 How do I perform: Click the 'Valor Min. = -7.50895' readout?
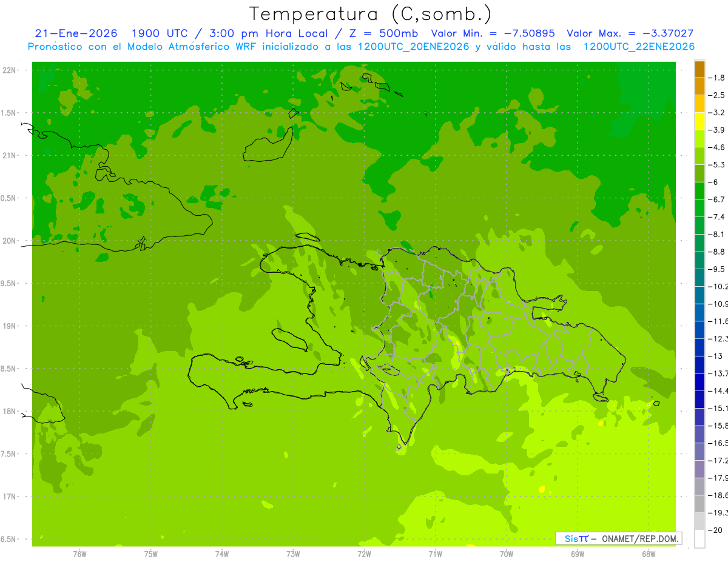point(493,34)
